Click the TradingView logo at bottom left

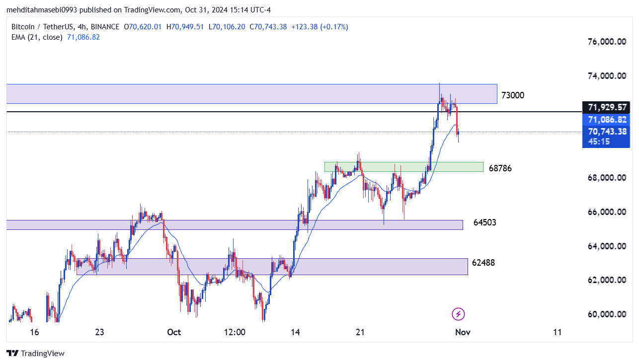[35, 354]
